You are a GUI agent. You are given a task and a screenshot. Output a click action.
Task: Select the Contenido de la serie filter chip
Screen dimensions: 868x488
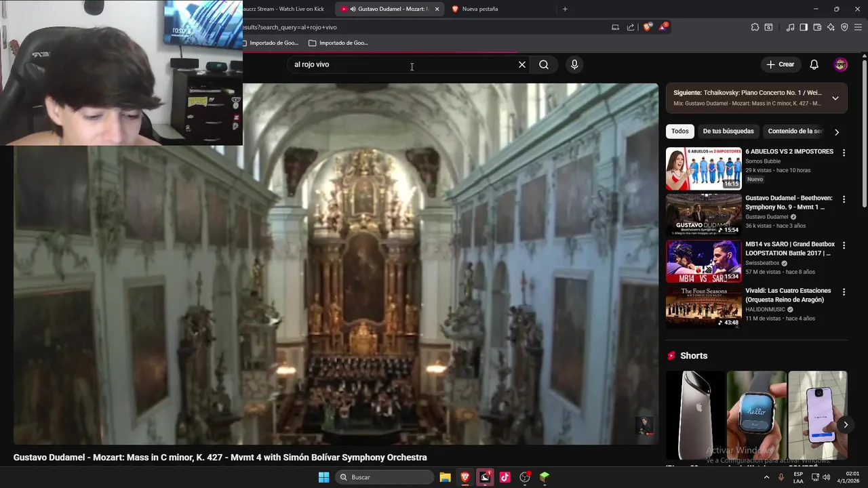794,131
